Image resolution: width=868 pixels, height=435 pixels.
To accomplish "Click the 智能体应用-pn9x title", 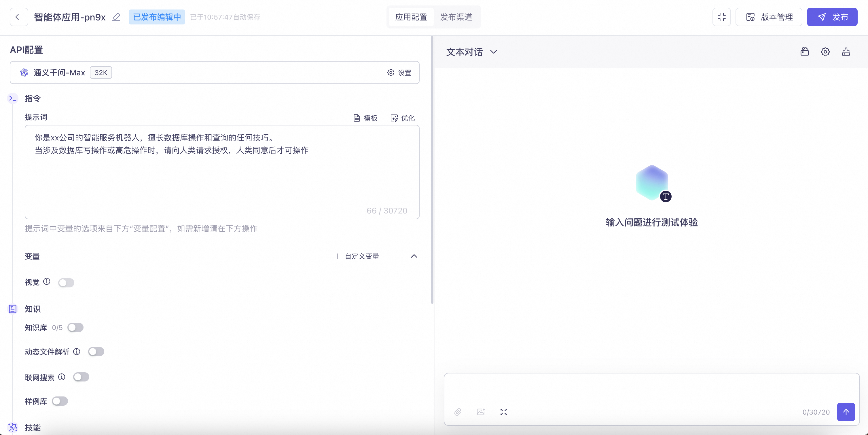I will click(x=70, y=17).
